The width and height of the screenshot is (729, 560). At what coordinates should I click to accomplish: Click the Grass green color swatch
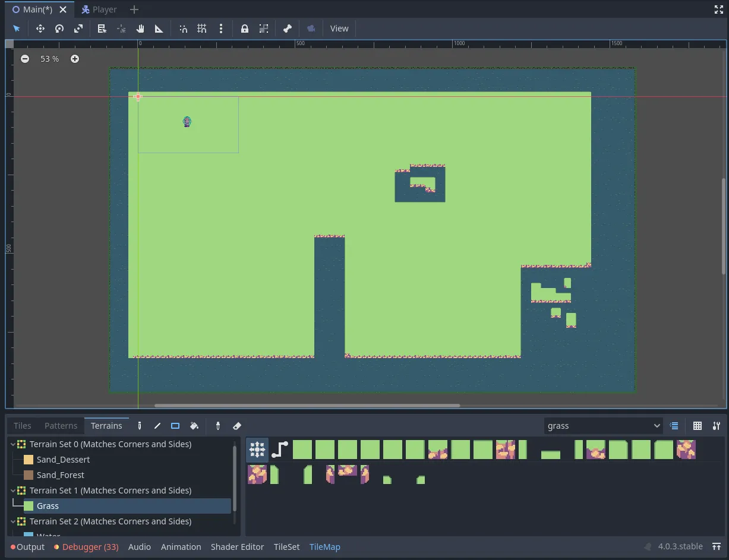click(29, 506)
